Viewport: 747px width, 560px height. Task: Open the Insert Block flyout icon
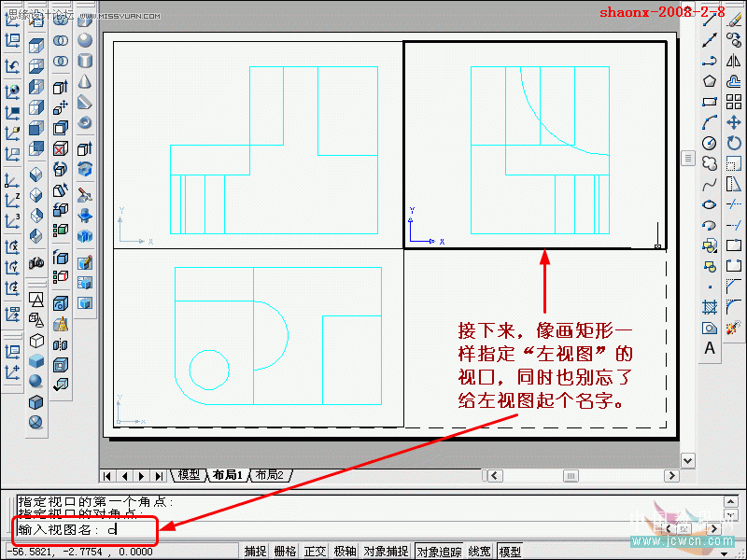coord(710,245)
